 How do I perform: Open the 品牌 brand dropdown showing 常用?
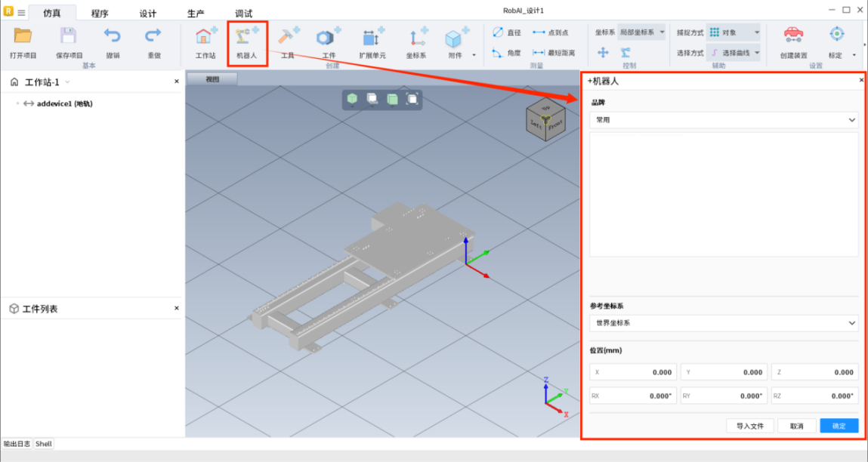[724, 120]
